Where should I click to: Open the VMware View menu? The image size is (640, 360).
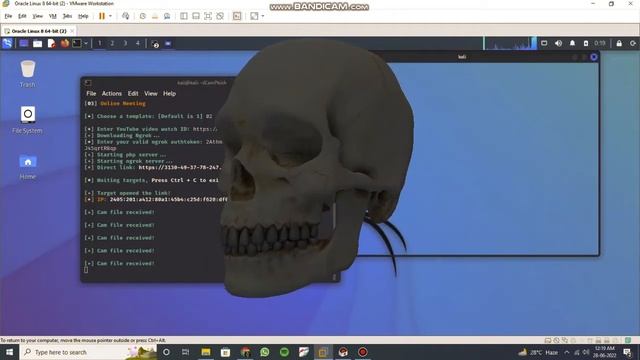click(38, 16)
